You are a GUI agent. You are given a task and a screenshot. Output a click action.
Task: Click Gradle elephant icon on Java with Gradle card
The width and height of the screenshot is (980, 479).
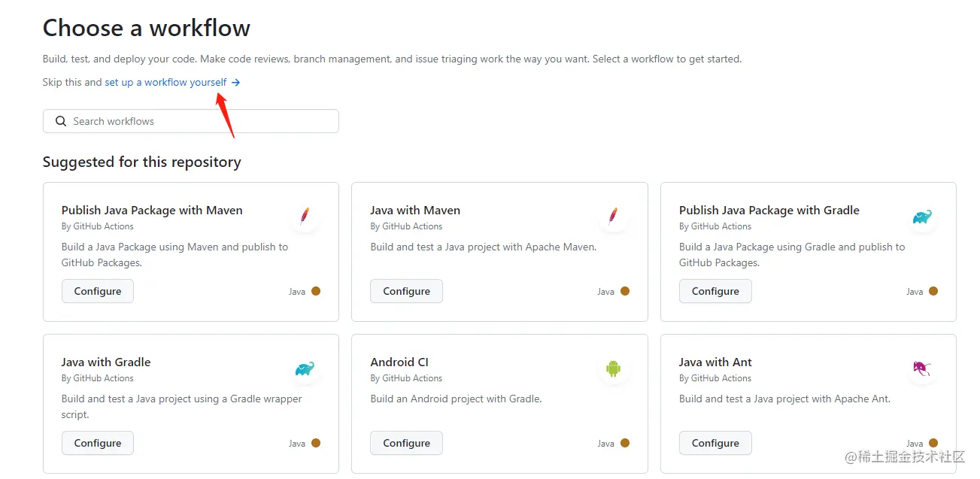(305, 368)
